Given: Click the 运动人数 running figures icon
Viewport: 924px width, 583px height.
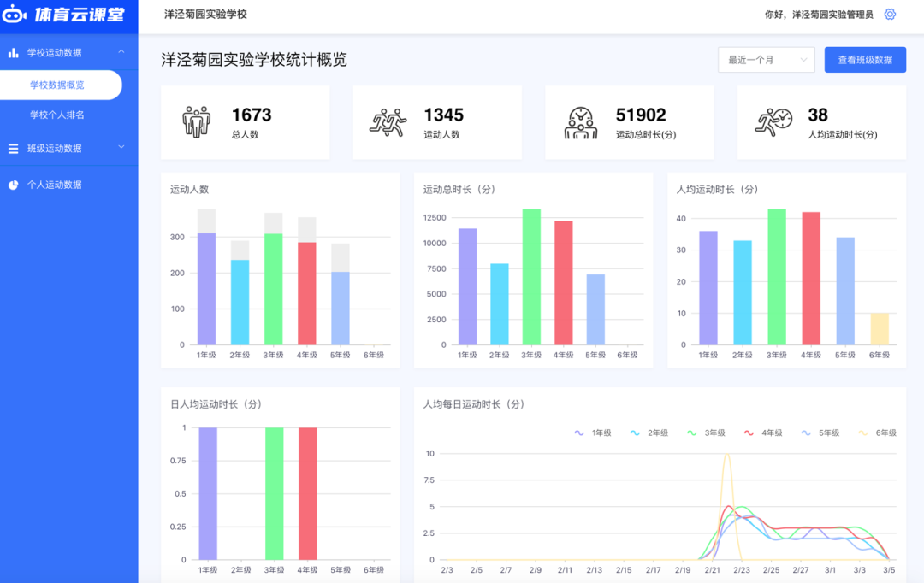Looking at the screenshot, I should click(x=388, y=122).
